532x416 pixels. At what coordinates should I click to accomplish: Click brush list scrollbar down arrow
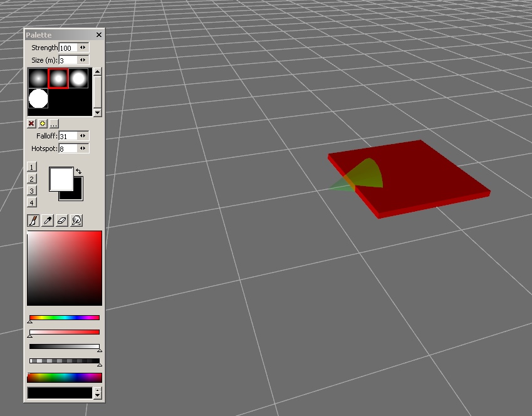97,112
